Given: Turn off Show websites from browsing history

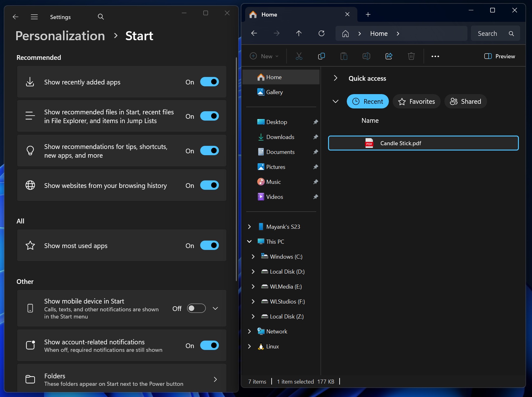Looking at the screenshot, I should [209, 185].
